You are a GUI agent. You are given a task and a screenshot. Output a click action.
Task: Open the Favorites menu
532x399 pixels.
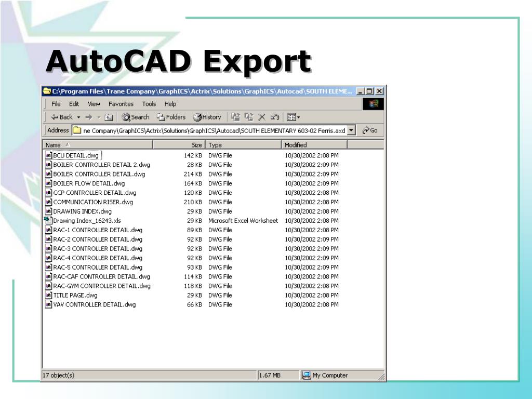tap(121, 104)
